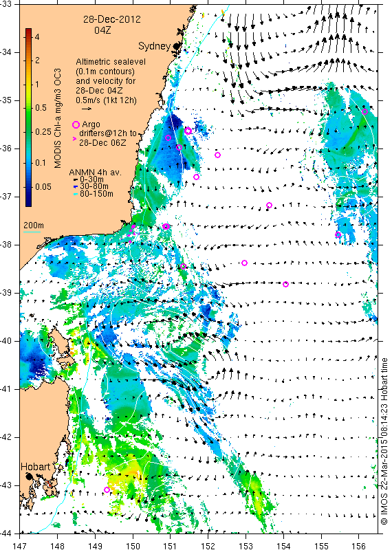Click the IMOS copyright timestamp text
This screenshot has height=550, width=392.
click(384, 441)
